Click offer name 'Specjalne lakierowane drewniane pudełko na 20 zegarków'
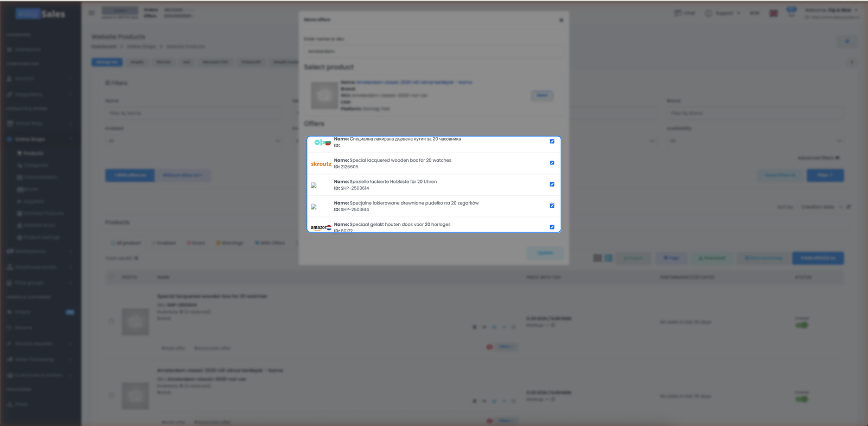868x426 pixels. 414,203
